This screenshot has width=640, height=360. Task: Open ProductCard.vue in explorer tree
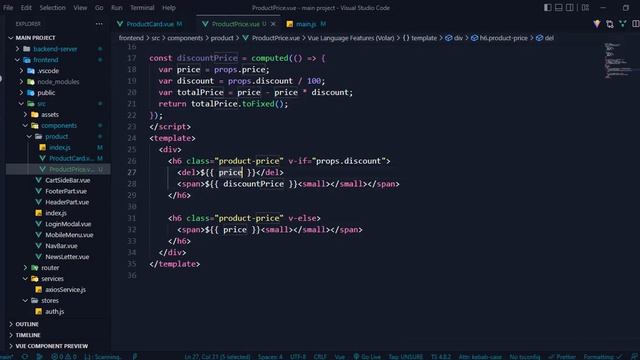71,158
